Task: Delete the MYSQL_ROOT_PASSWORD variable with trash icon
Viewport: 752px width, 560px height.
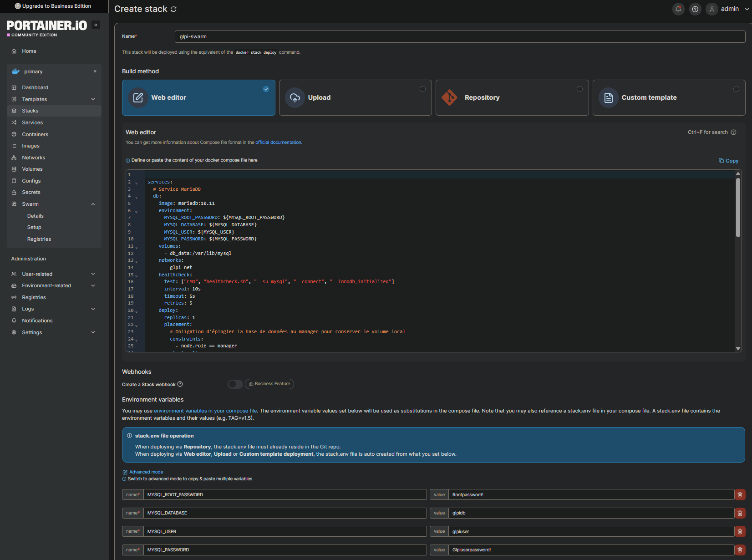Action: [740, 495]
